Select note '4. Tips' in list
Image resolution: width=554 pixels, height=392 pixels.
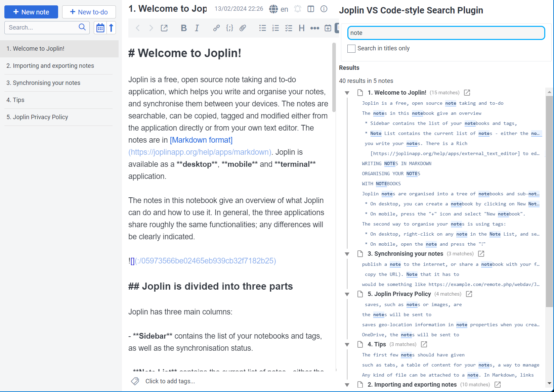click(59, 100)
